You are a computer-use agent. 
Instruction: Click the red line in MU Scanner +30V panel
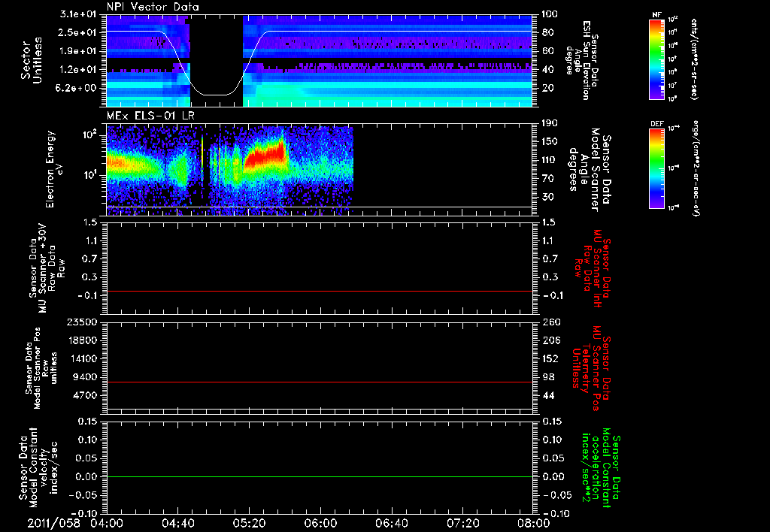[319, 292]
